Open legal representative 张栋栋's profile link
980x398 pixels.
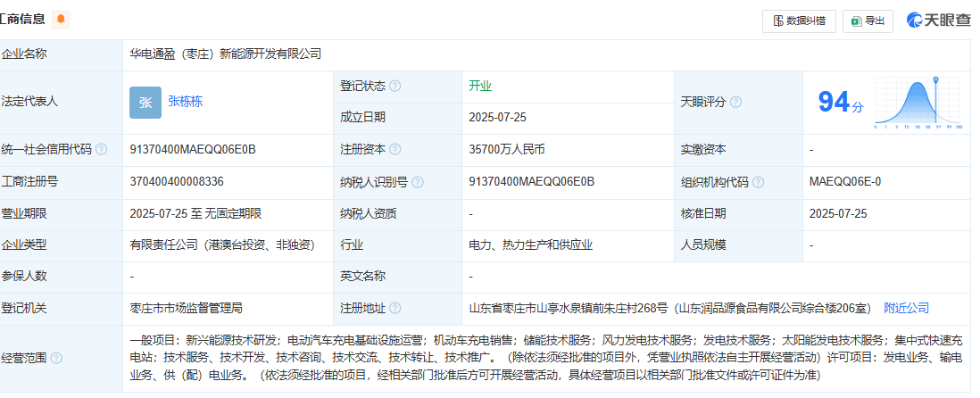tap(185, 102)
